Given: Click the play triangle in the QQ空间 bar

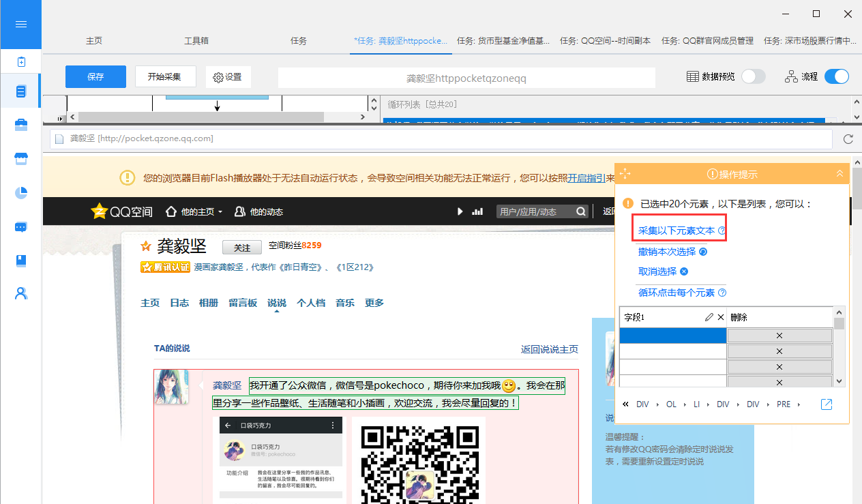Looking at the screenshot, I should click(460, 211).
